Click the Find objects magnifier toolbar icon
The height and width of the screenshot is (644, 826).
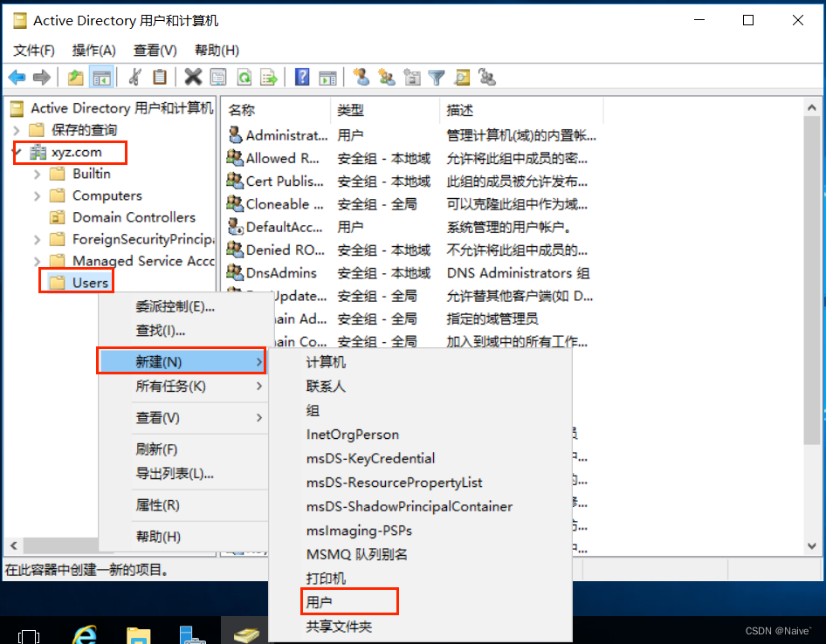462,78
